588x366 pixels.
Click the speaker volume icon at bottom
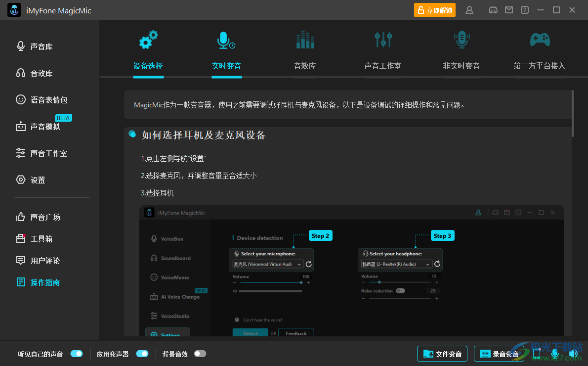(573, 354)
